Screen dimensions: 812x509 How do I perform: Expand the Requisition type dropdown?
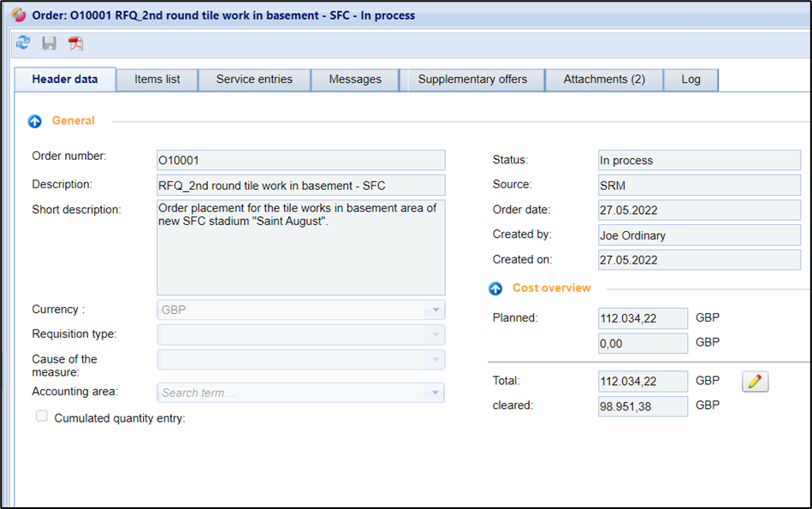(436, 334)
